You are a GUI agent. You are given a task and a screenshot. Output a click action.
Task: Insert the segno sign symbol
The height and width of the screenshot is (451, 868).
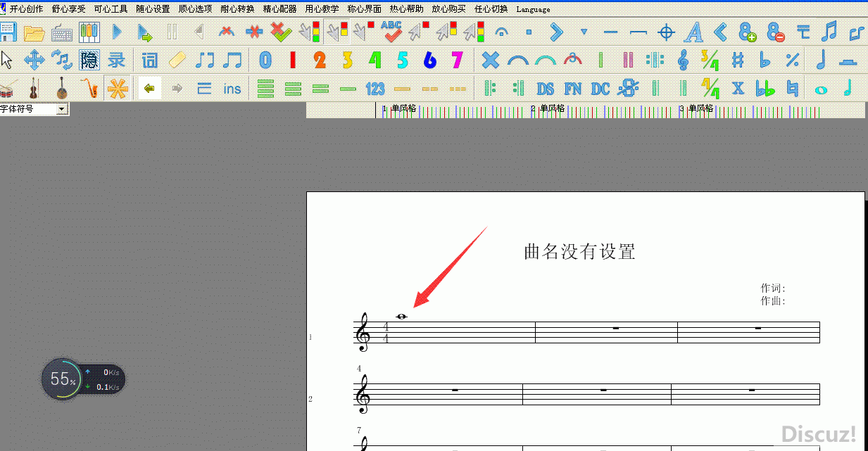pos(628,89)
